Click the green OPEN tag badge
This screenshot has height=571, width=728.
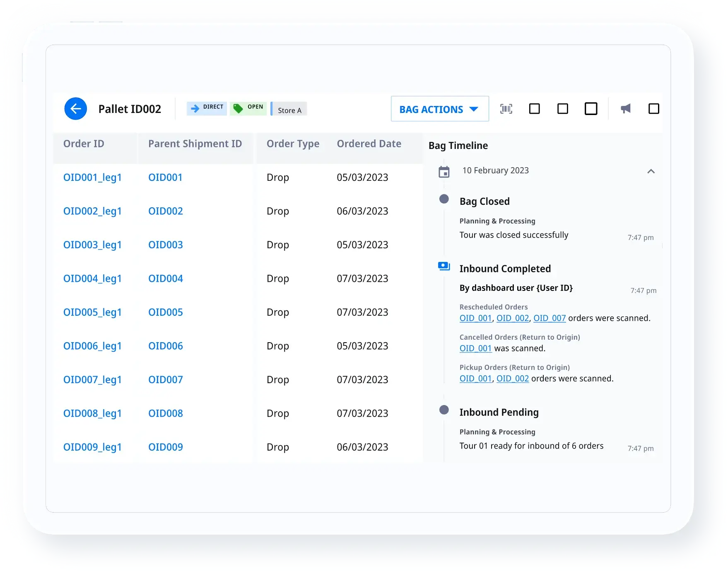pos(248,108)
